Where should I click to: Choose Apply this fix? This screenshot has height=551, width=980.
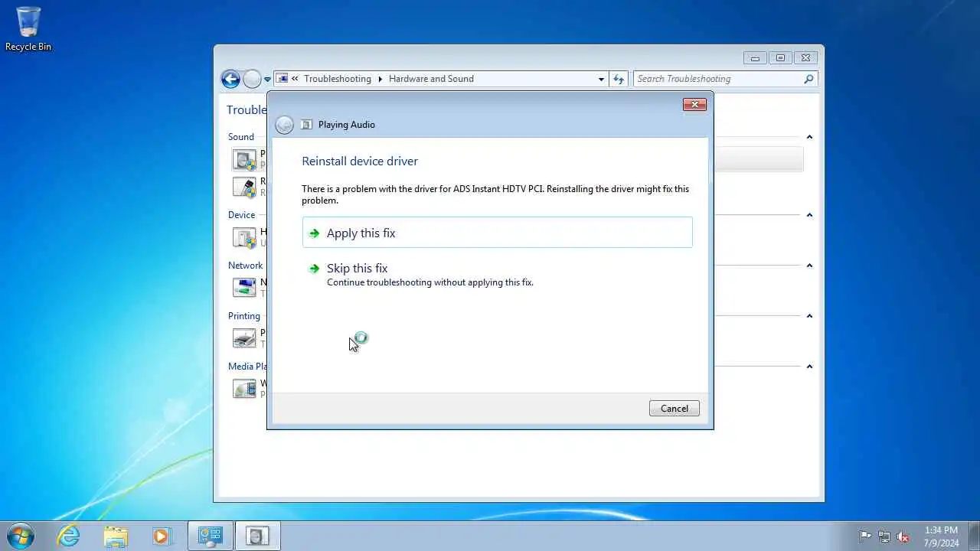pos(498,233)
